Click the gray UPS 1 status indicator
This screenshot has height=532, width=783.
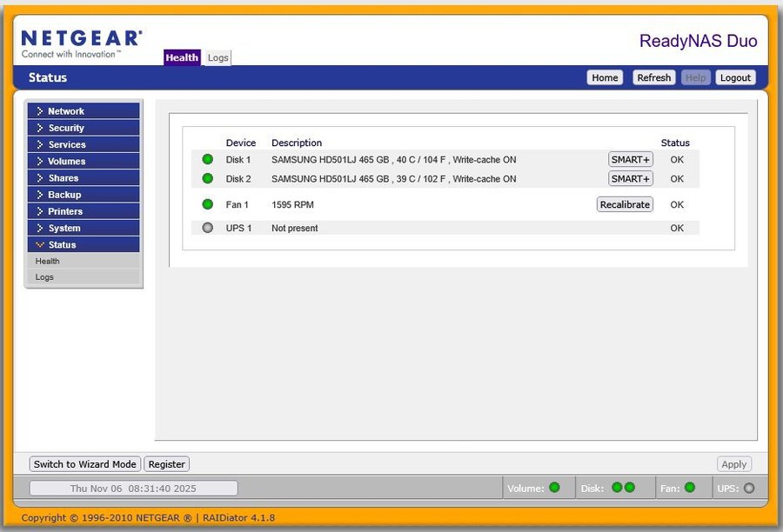pyautogui.click(x=207, y=228)
